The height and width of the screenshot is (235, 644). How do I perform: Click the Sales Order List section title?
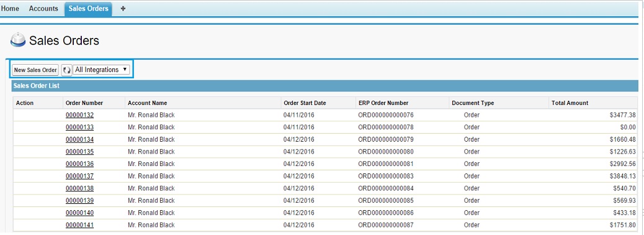36,86
